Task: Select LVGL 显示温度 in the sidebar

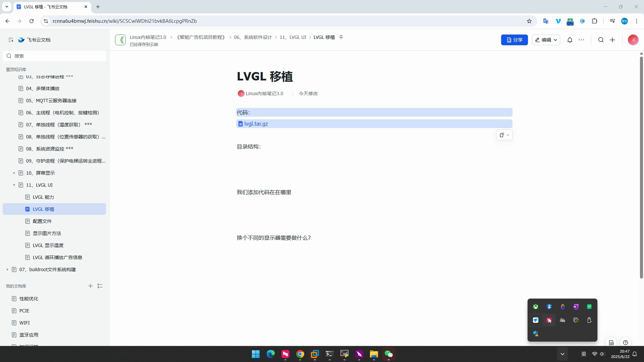Action: click(x=48, y=245)
